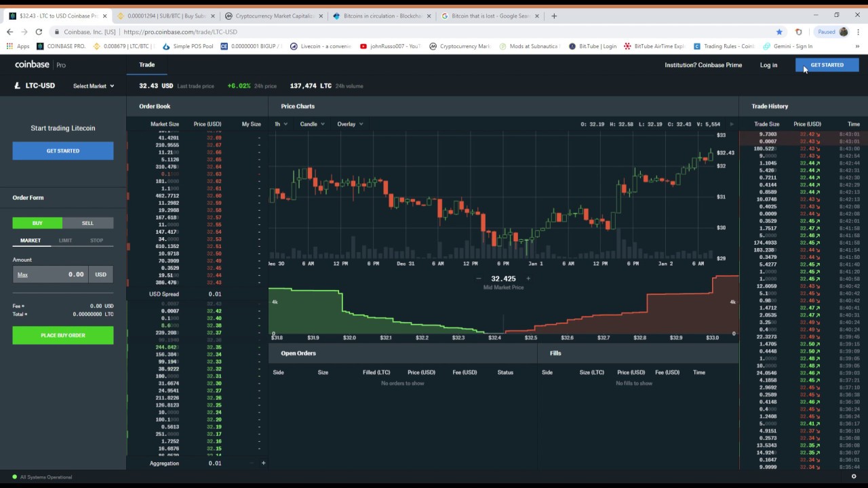
Task: Open Trading Rules bookmark
Action: pos(724,46)
